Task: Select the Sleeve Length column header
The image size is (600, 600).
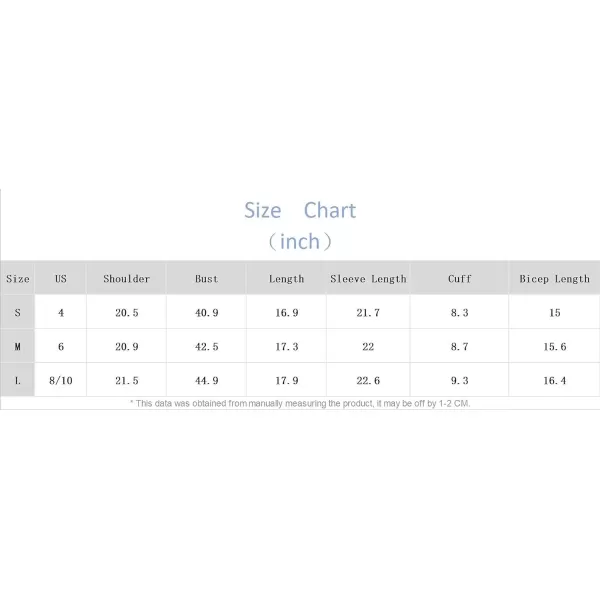Action: point(368,279)
